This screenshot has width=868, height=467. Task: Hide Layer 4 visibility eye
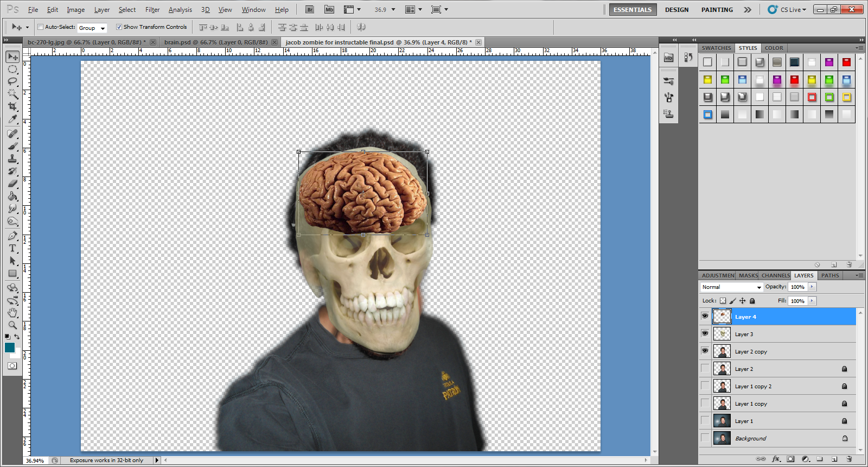pos(705,316)
